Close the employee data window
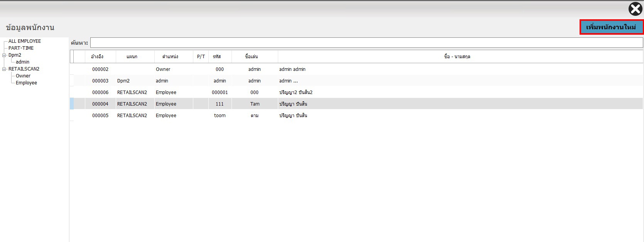644x242 pixels. point(635,9)
